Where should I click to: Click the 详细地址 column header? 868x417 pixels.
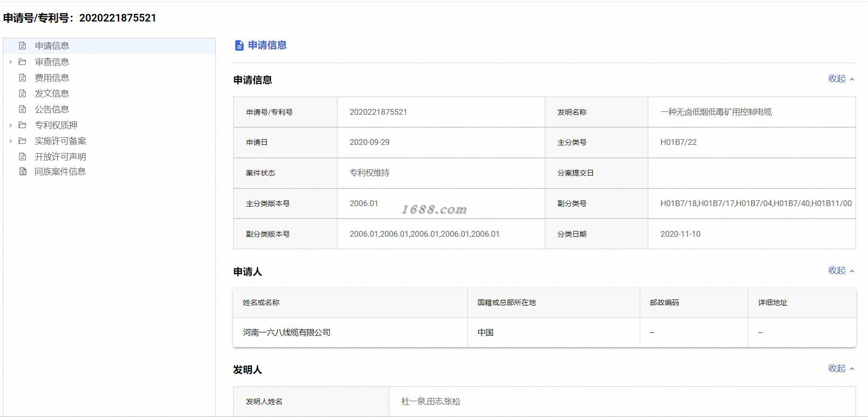[802, 303]
